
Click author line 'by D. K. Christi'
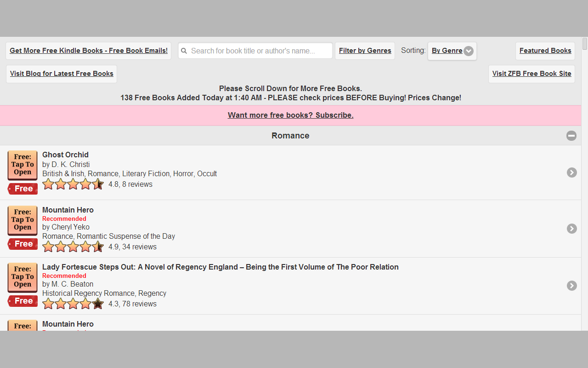[66, 165]
